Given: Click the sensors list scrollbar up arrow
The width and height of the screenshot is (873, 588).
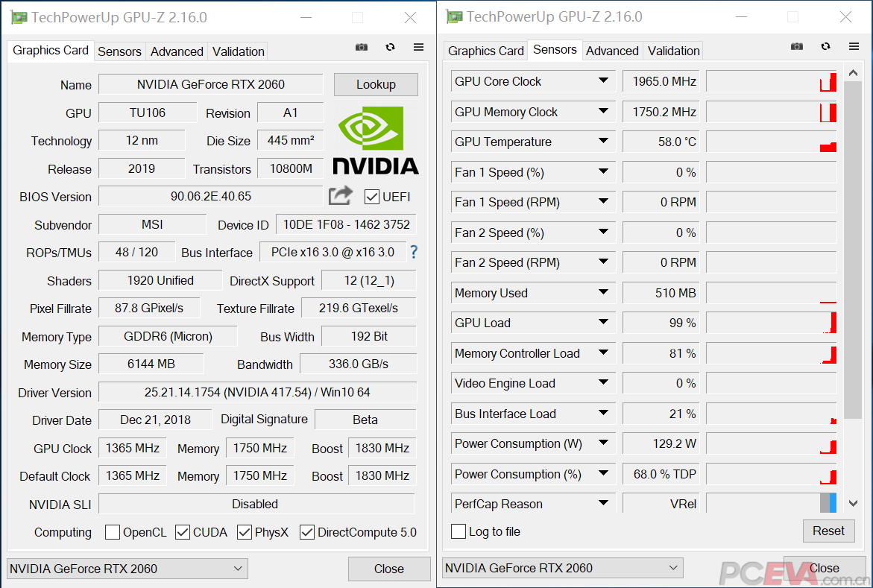Looking at the screenshot, I should pyautogui.click(x=853, y=73).
